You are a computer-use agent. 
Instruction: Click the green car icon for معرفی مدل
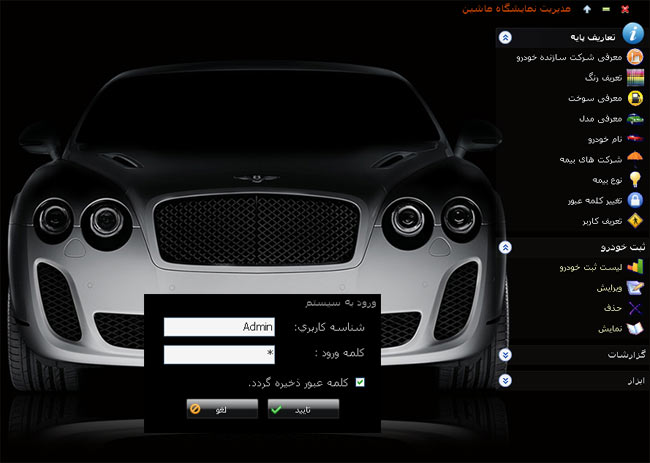(635, 119)
